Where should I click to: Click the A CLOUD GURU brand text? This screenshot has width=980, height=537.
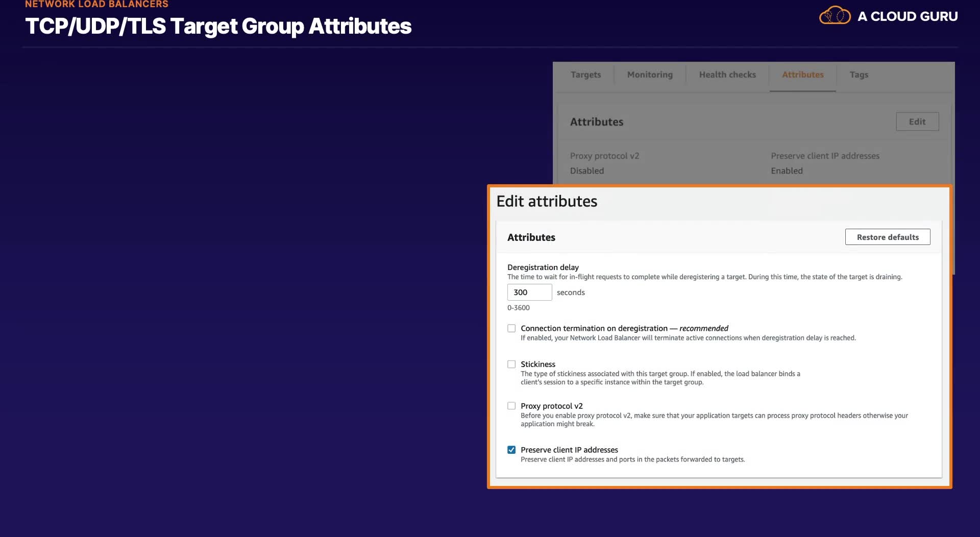[x=908, y=16]
